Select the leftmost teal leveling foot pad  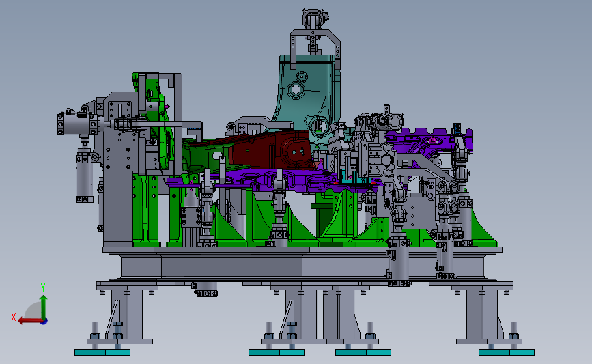tap(102, 352)
